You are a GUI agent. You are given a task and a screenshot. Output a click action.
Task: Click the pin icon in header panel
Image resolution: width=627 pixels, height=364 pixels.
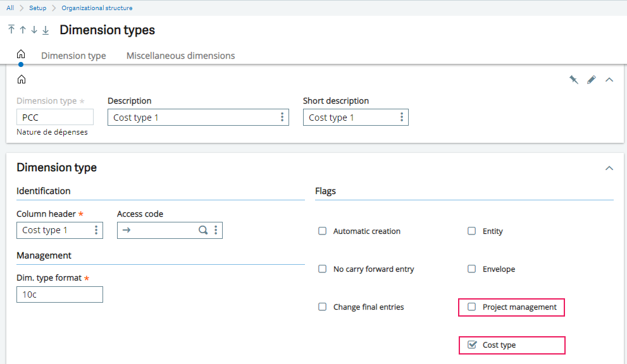[x=574, y=80]
